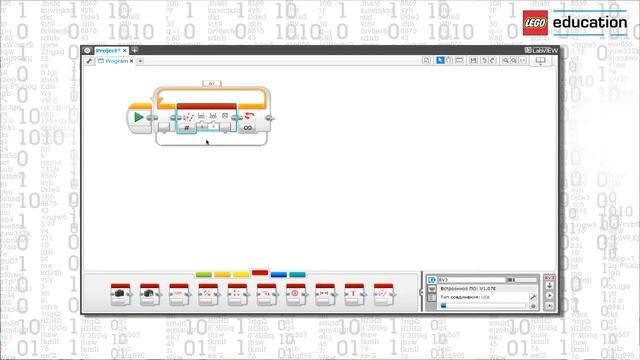This screenshot has height=360, width=640.
Task: Select the Program tab
Action: [113, 61]
